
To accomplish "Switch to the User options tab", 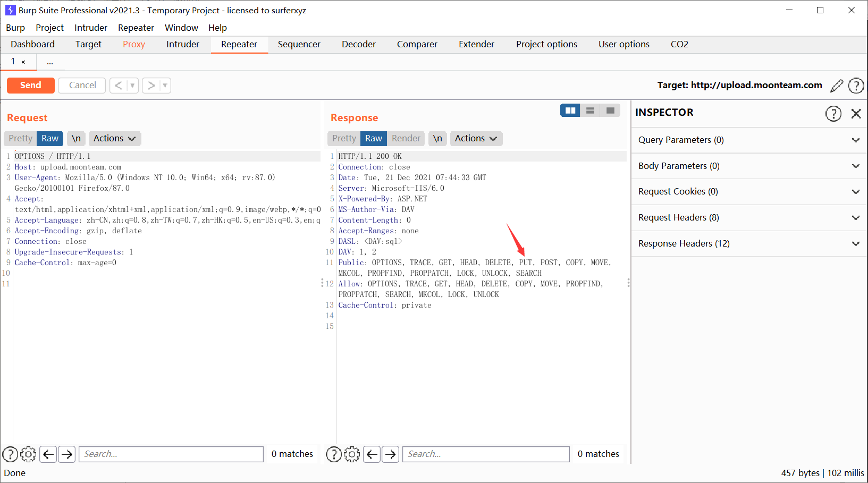I will click(x=624, y=45).
